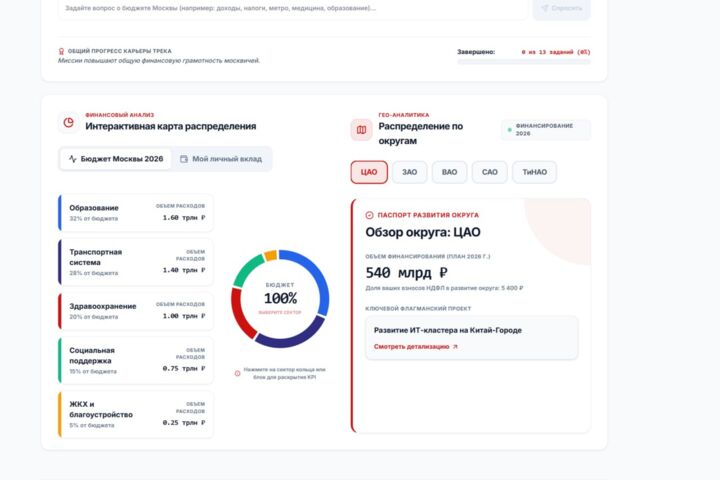Image resolution: width=720 pixels, height=480 pixels.
Task: Click the 1.40 трлн ₽ Транспортная система value
Action: (184, 270)
